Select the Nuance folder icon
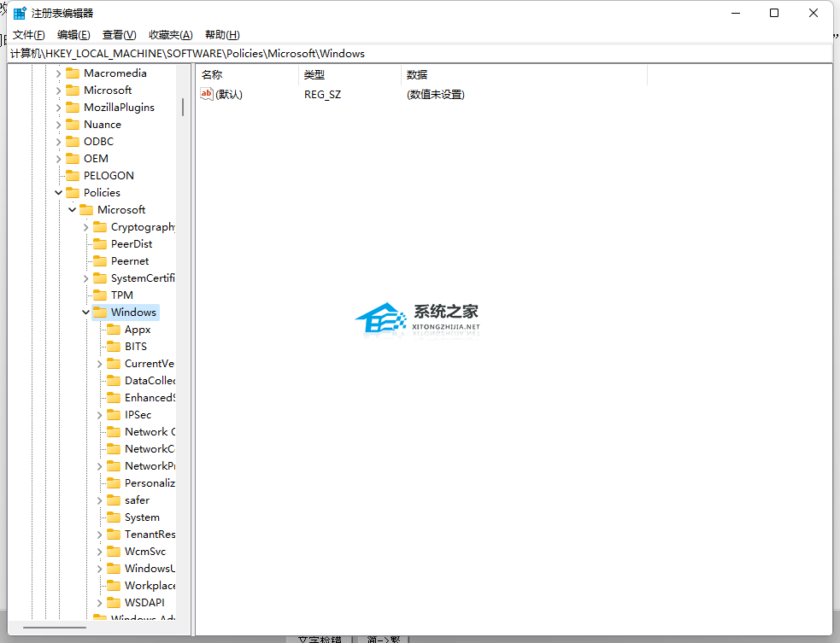The image size is (840, 643). (73, 124)
